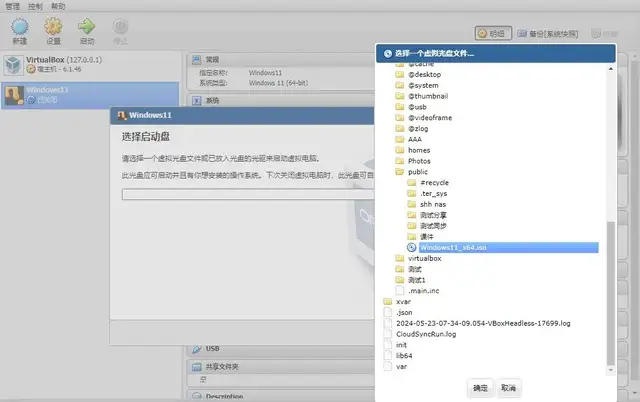Click the boot disk path input field
Image resolution: width=640 pixels, height=402 pixels.
(248, 194)
